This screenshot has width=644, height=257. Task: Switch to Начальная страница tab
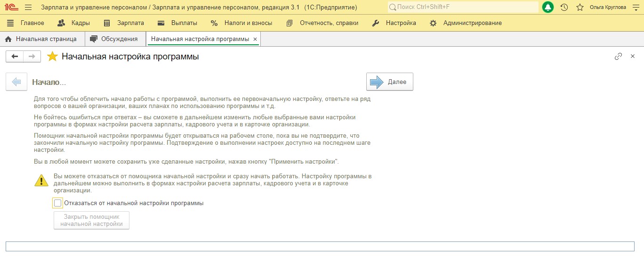(41, 39)
